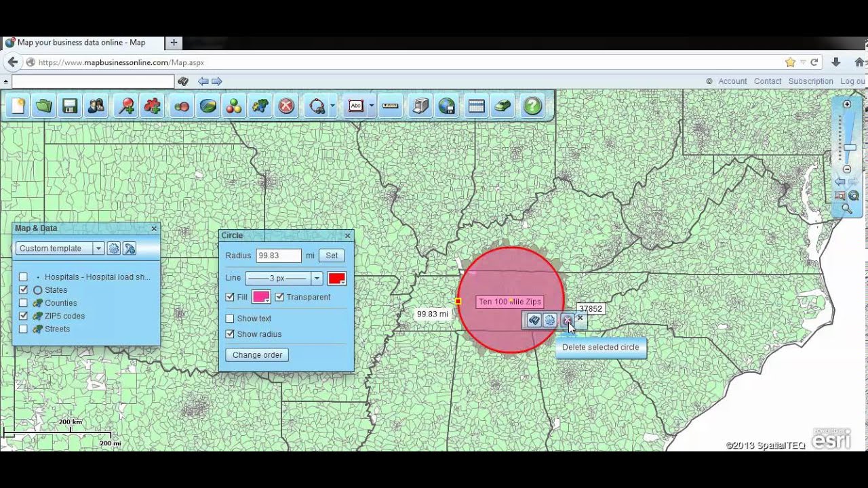Expand the search tool dropdown arrow

(x=332, y=106)
